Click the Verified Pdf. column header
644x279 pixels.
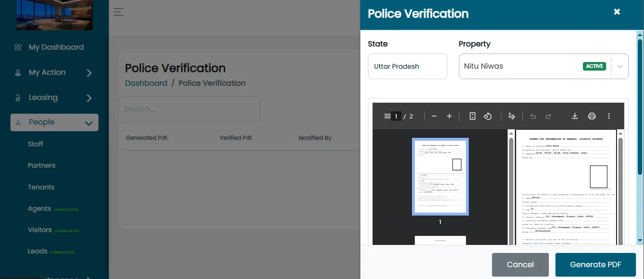236,138
